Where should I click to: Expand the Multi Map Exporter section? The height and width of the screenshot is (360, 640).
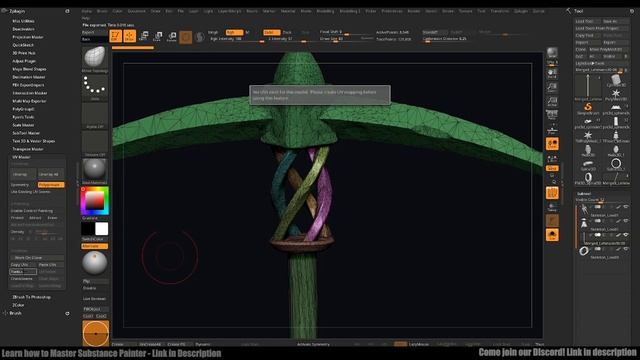(29, 101)
